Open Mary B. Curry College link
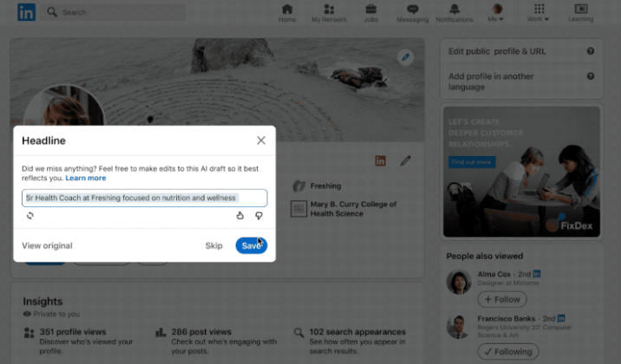The width and height of the screenshot is (621, 364). pyautogui.click(x=353, y=209)
